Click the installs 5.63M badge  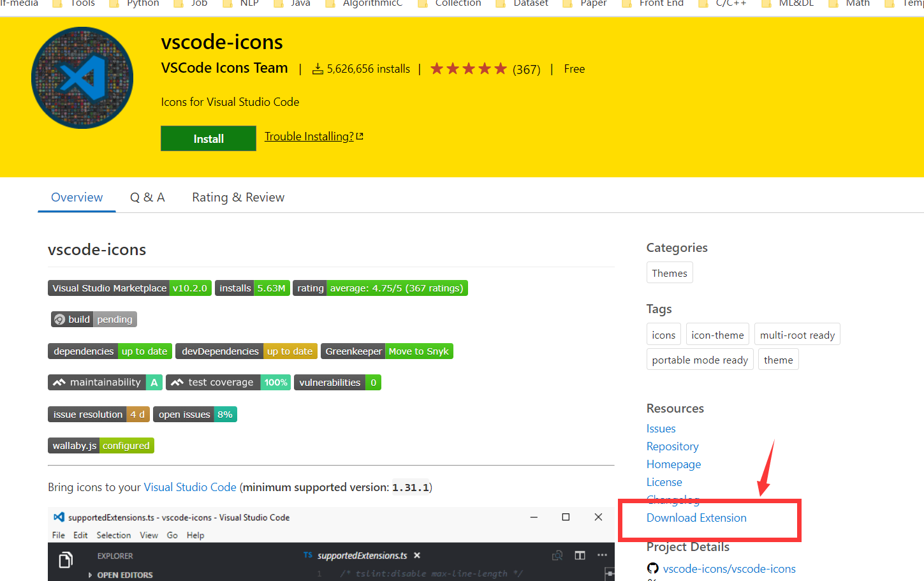click(x=253, y=288)
